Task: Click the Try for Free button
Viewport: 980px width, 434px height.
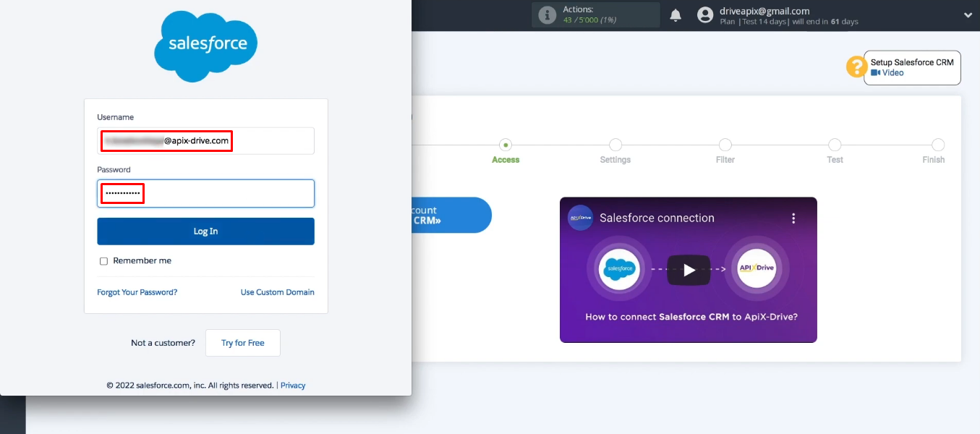Action: click(242, 342)
